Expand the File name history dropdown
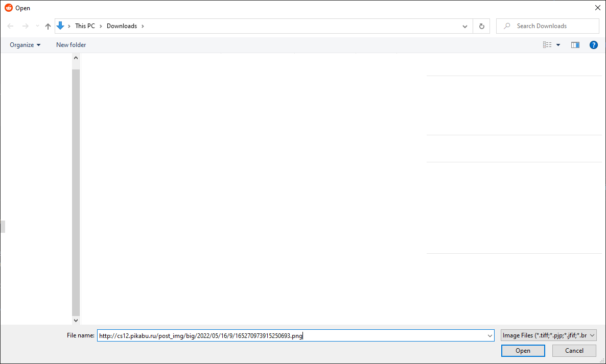Viewport: 606px width, 364px height. [x=490, y=335]
